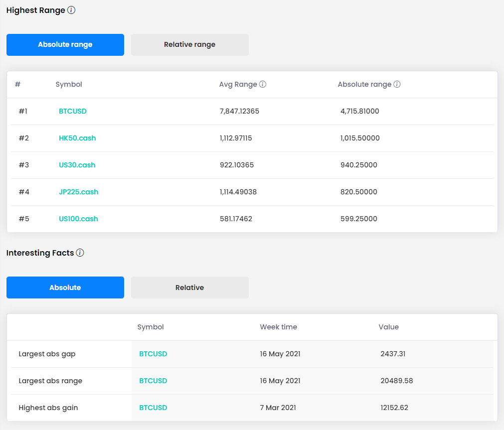Open BTCUSD symbol in rank #1 row
The image size is (504, 430).
coord(73,111)
